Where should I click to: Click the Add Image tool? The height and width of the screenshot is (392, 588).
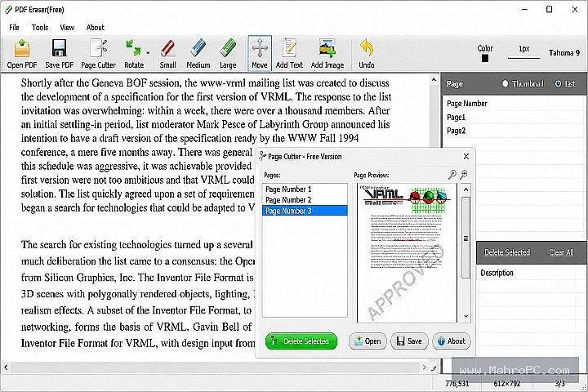tap(327, 54)
